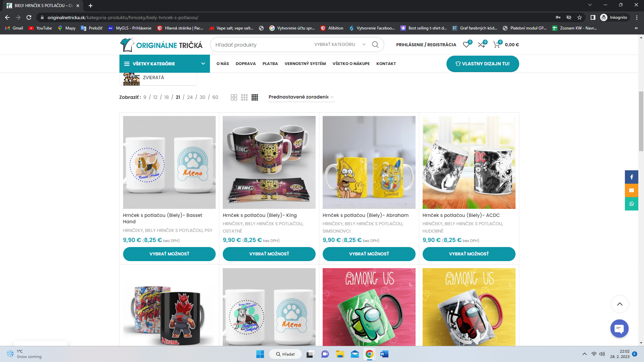Viewport: 644px width, 362px height.
Task: Open Vernostný systém menu item
Action: pyautogui.click(x=305, y=64)
